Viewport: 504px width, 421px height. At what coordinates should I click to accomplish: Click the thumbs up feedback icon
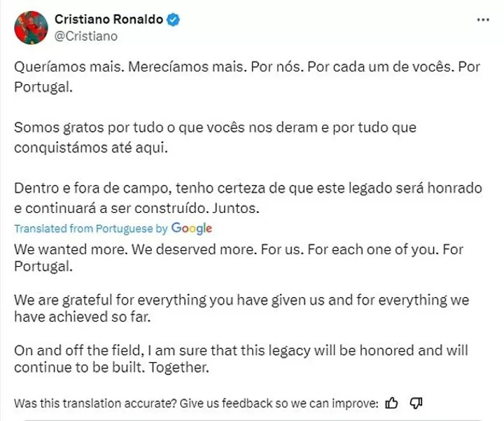pos(391,403)
